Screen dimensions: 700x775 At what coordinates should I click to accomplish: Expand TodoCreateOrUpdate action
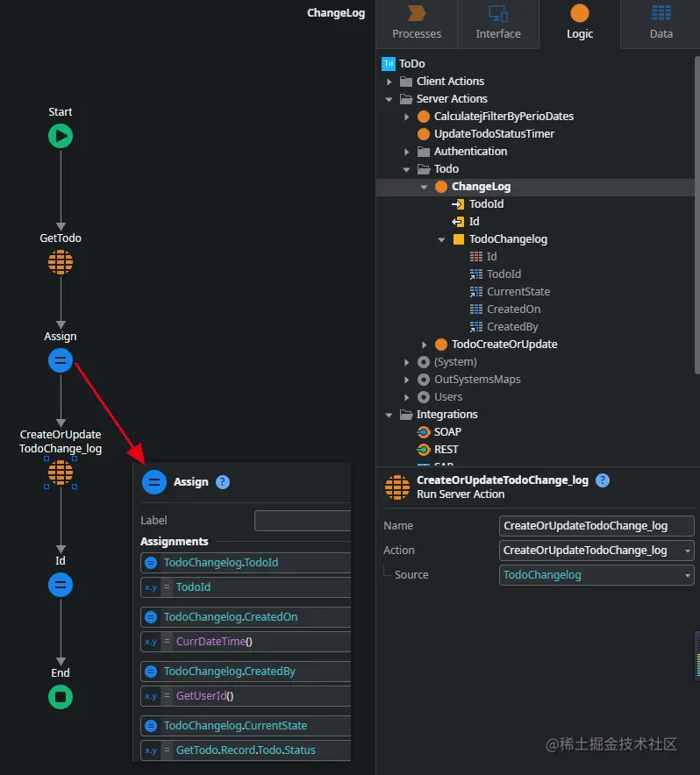pos(424,345)
